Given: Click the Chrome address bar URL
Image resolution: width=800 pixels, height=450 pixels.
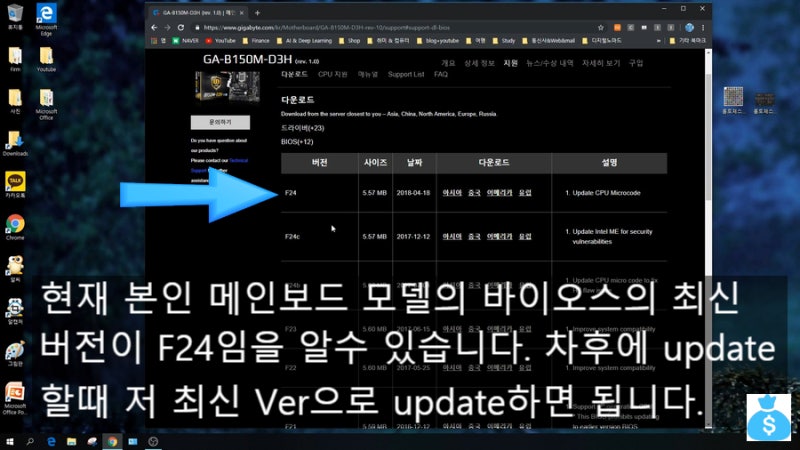Looking at the screenshot, I should pyautogui.click(x=327, y=28).
